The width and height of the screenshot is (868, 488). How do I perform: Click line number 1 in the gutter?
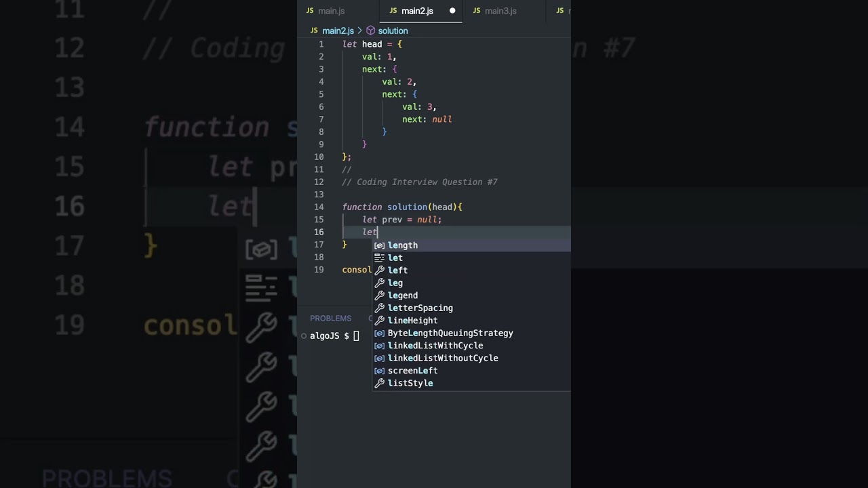tap(321, 44)
